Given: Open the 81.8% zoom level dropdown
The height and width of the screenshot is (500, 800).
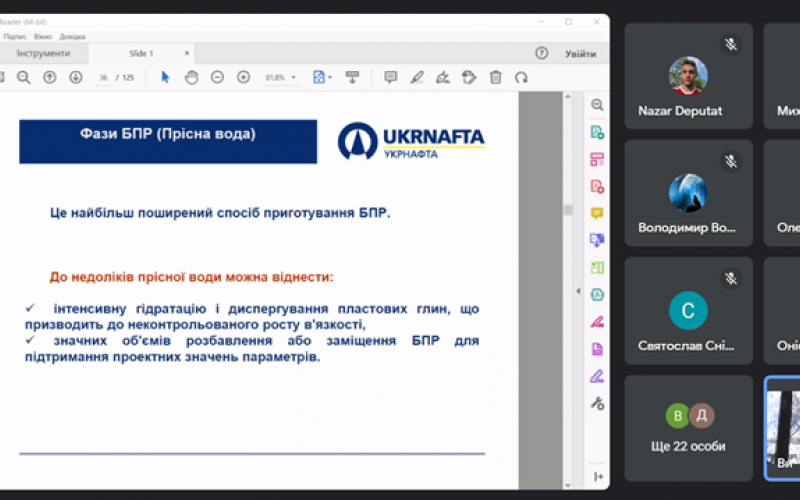Looking at the screenshot, I should [280, 78].
